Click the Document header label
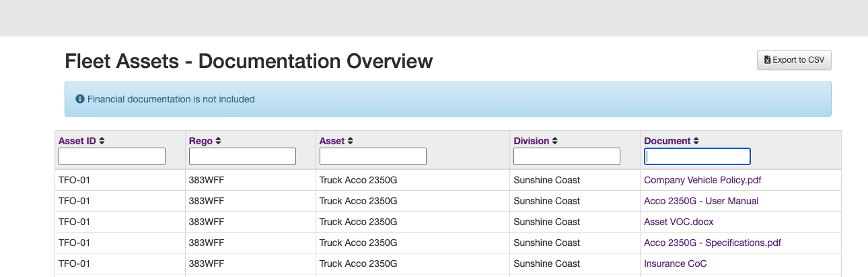 667,141
